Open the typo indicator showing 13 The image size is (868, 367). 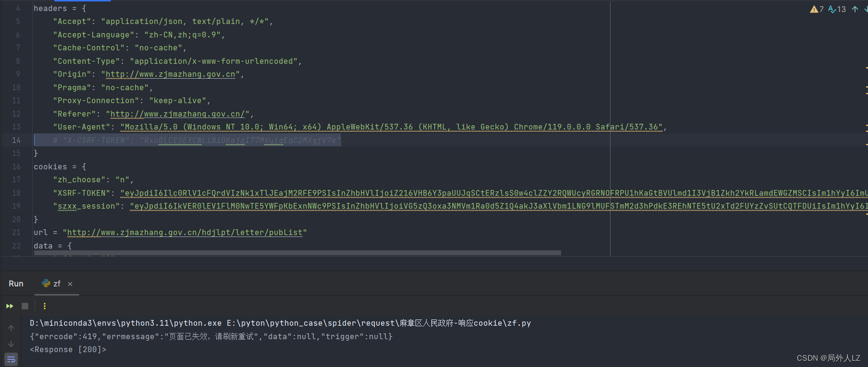837,9
